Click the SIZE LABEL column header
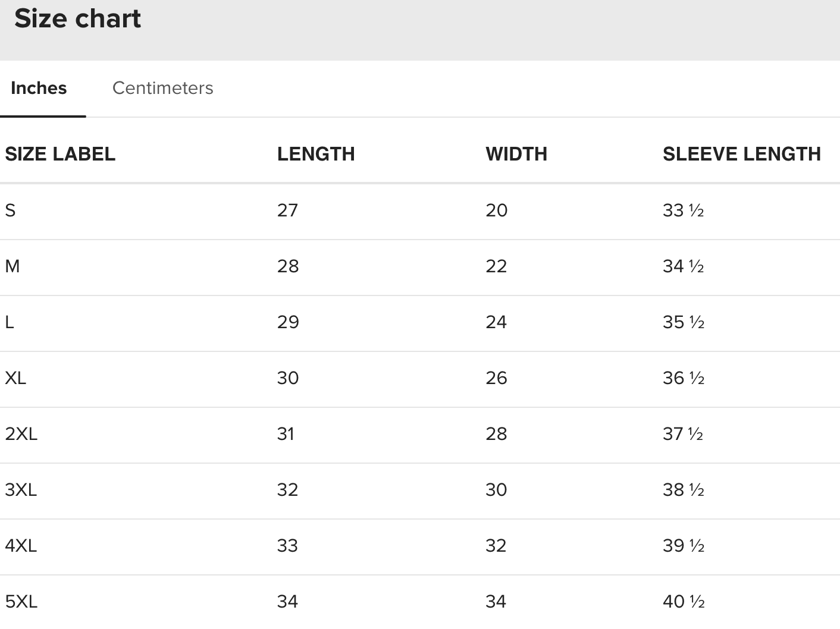Image resolution: width=840 pixels, height=629 pixels. pos(60,154)
